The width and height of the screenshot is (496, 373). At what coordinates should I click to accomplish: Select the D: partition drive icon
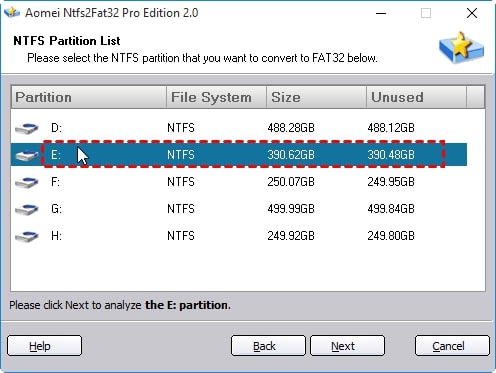pos(27,128)
